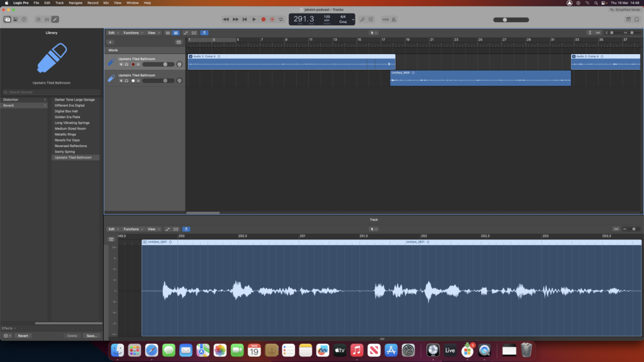Click the add new track plus button
Viewport: 644px width, 362px height.
[x=111, y=42]
